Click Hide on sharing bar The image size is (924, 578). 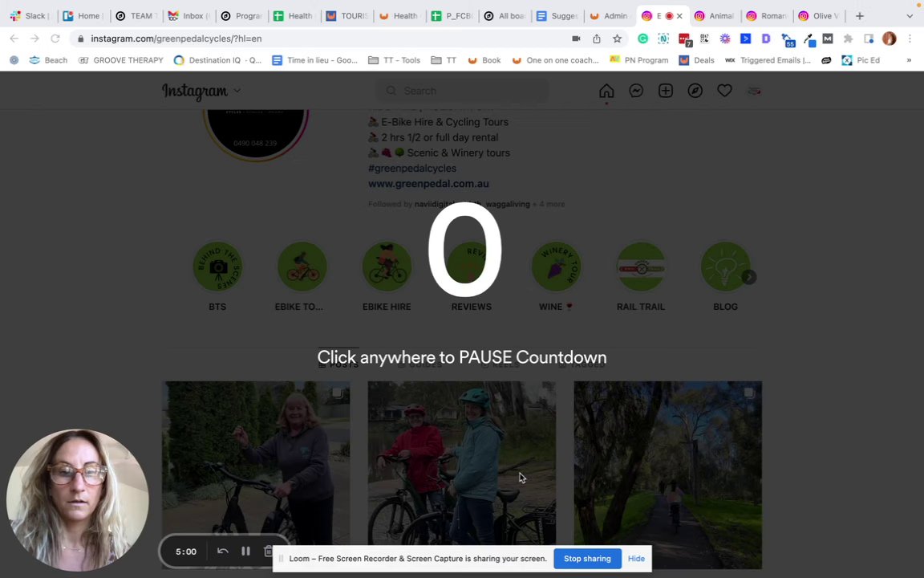tap(636, 559)
